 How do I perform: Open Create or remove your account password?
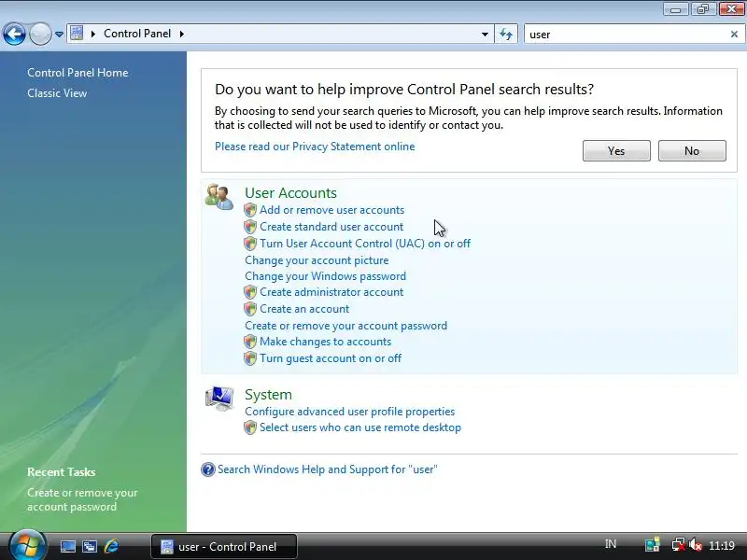pos(345,326)
